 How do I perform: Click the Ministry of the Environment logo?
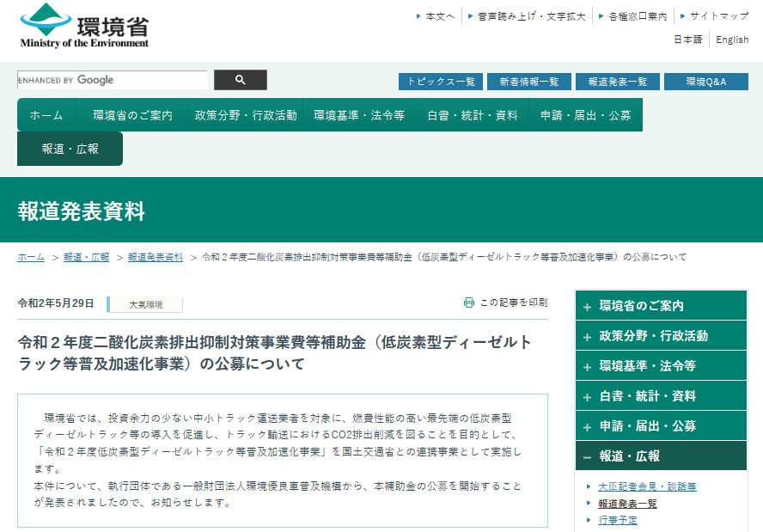[84, 26]
